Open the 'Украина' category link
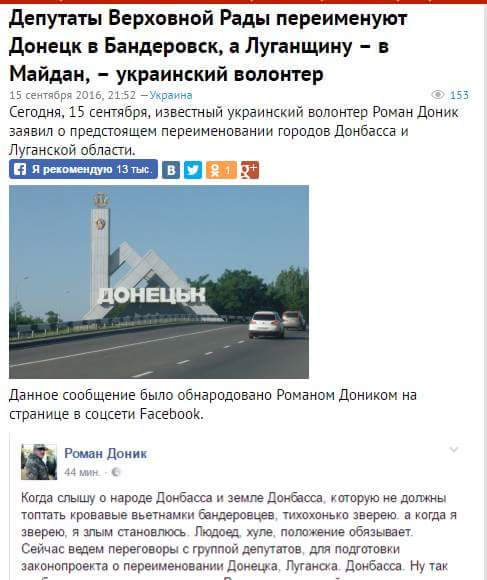This screenshot has height=580, width=487. tap(171, 95)
